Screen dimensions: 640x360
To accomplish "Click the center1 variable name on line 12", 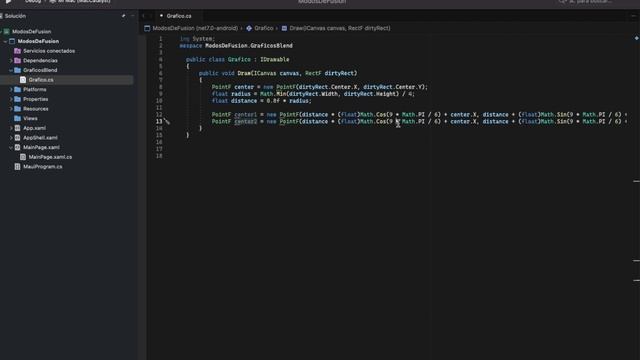I will click(x=245, y=115).
